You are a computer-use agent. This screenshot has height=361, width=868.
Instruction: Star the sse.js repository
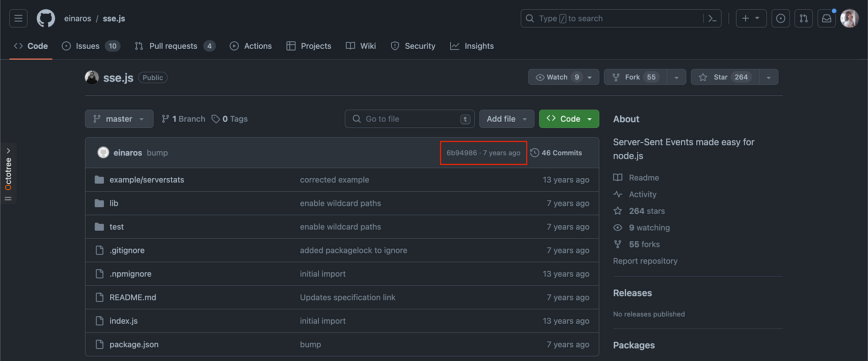[x=724, y=77]
